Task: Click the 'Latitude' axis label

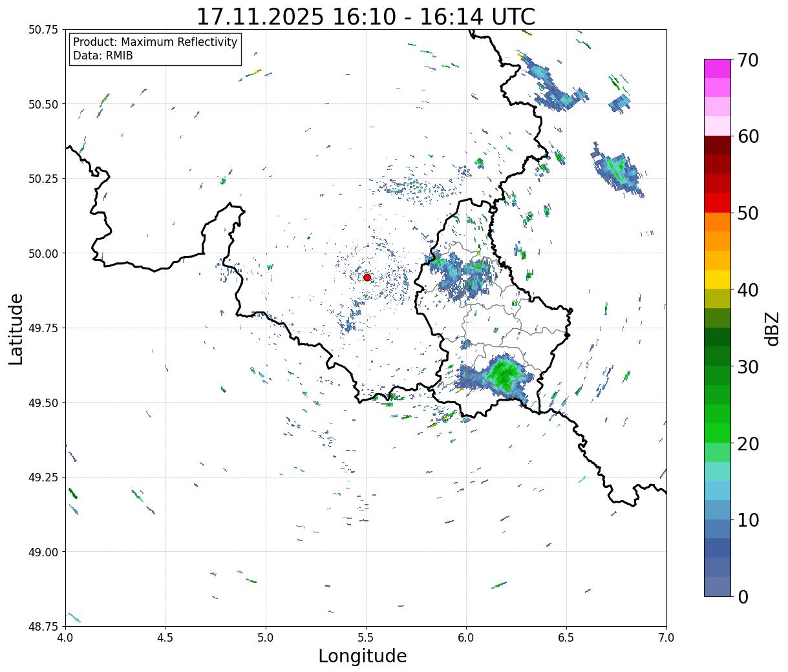Action: pyautogui.click(x=16, y=329)
